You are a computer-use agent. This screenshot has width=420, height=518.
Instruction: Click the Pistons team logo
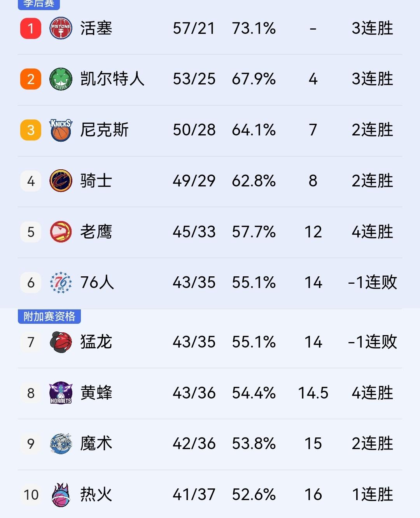coord(60,27)
